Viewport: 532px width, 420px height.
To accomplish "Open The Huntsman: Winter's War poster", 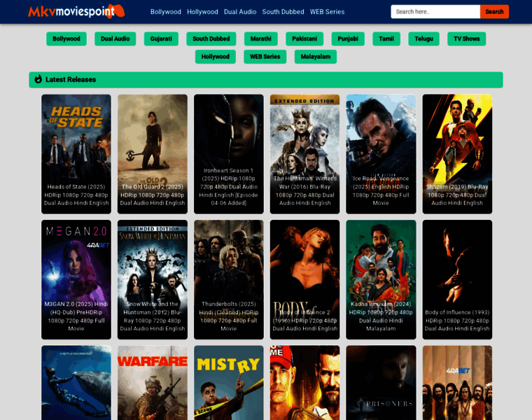I will (304, 154).
